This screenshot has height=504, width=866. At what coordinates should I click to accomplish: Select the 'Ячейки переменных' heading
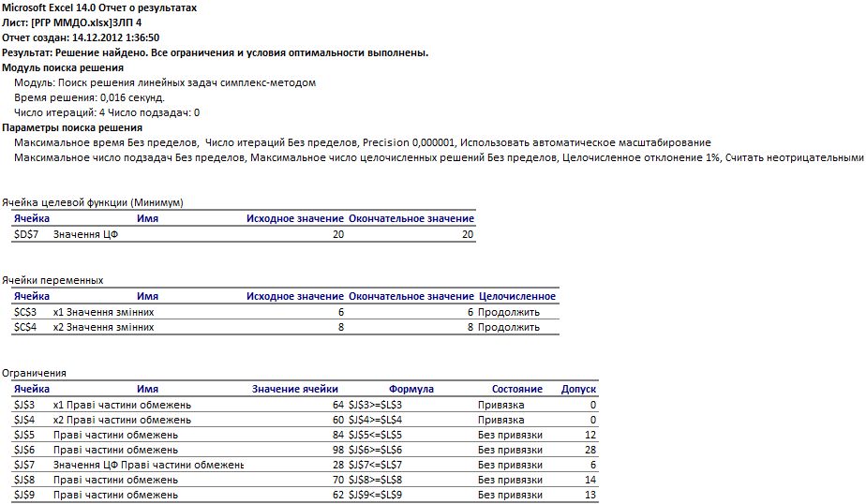(52, 280)
